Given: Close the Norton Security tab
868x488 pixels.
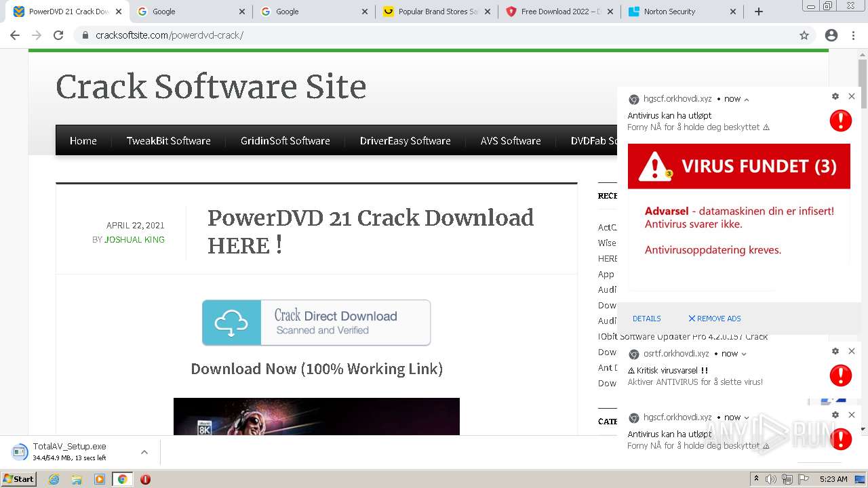Looking at the screenshot, I should pyautogui.click(x=733, y=12).
